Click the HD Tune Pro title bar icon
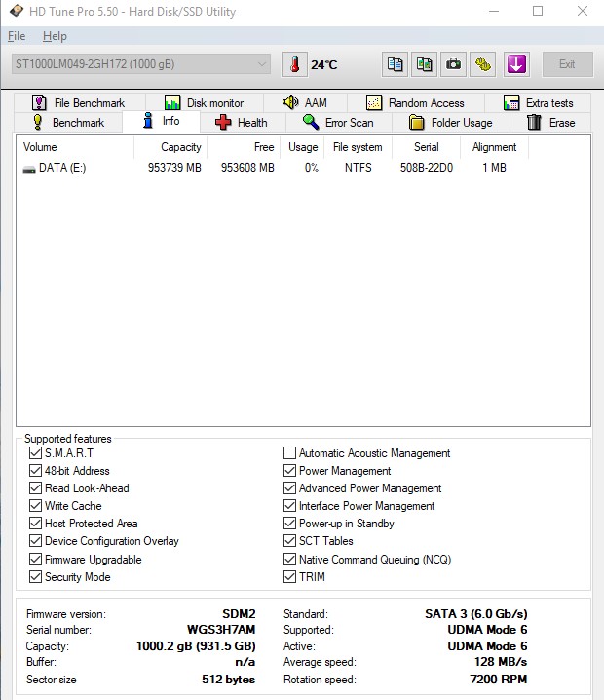604x700 pixels. 17,11
